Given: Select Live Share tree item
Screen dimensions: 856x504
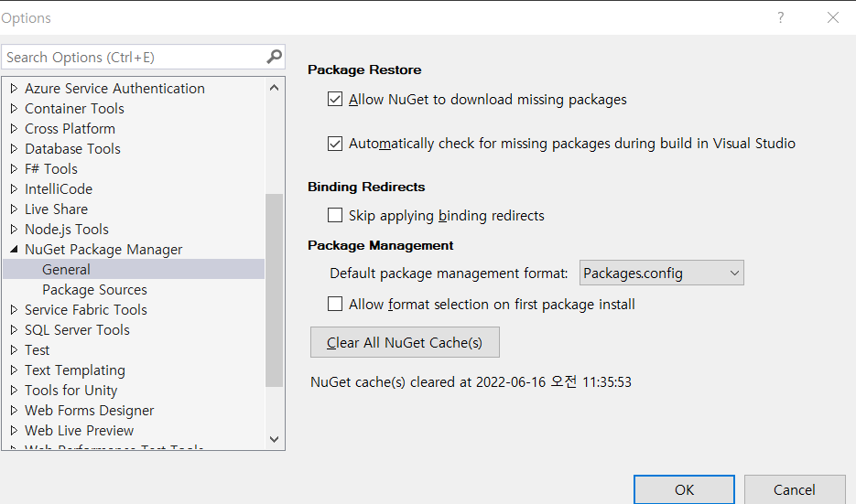Looking at the screenshot, I should coord(56,209).
